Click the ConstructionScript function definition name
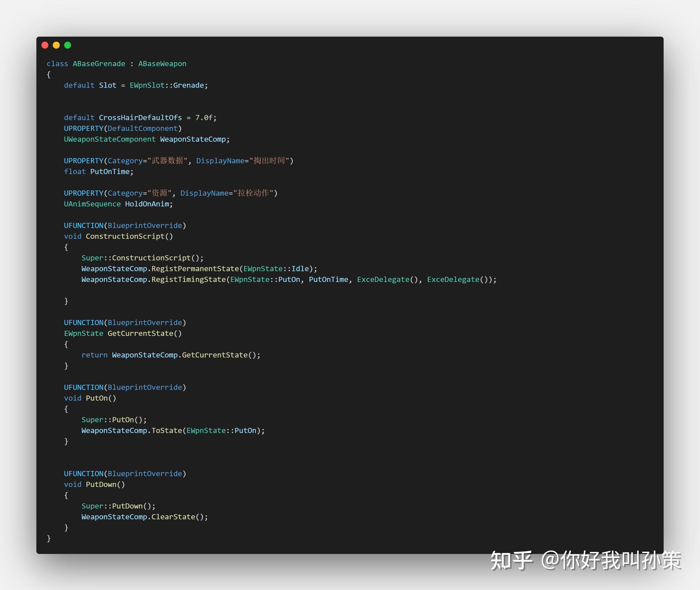Image resolution: width=700 pixels, height=590 pixels. [125, 237]
